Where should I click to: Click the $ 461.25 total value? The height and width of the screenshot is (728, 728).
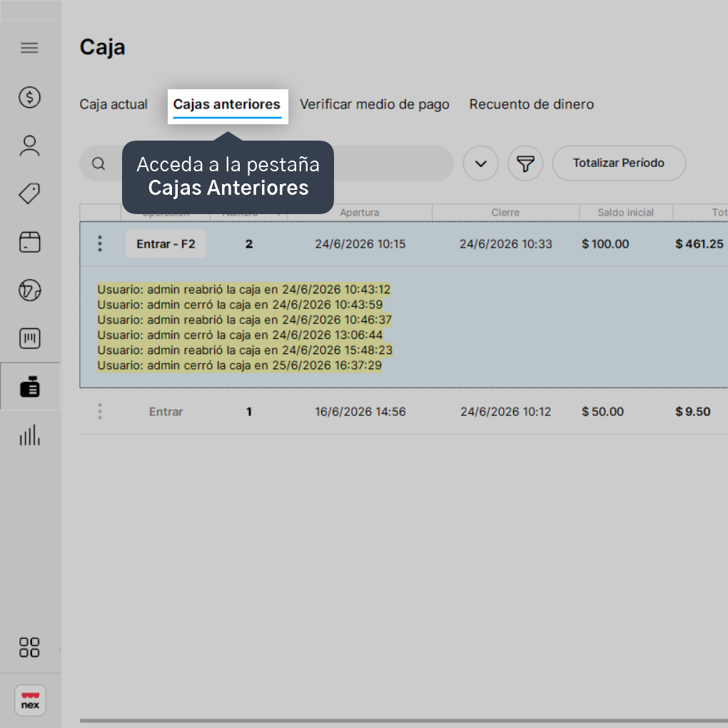[x=699, y=244]
